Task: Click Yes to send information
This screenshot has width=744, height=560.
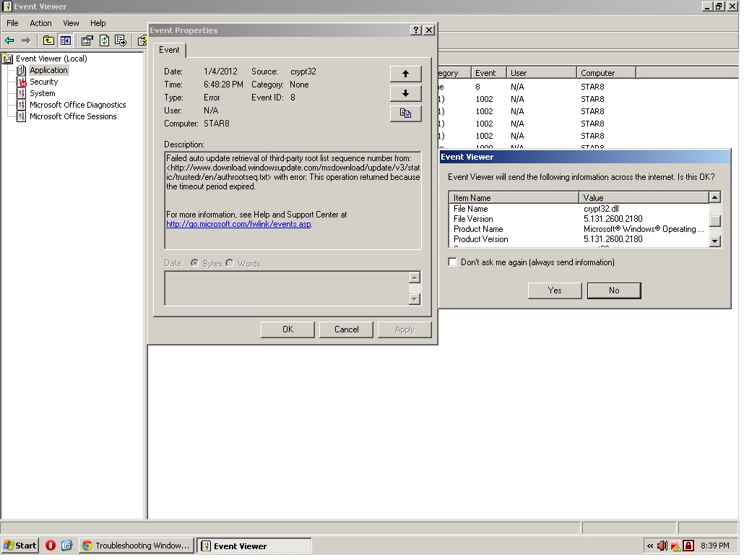Action: [x=555, y=290]
